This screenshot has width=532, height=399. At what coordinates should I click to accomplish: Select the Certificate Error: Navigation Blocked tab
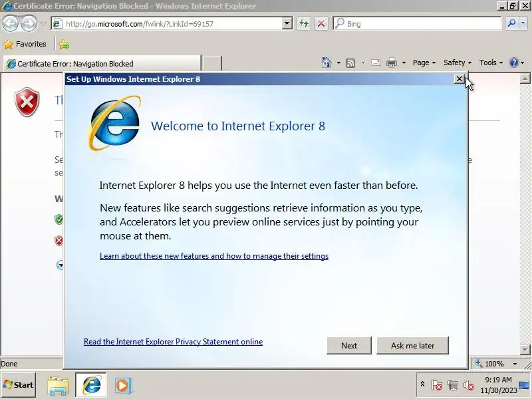(x=102, y=64)
